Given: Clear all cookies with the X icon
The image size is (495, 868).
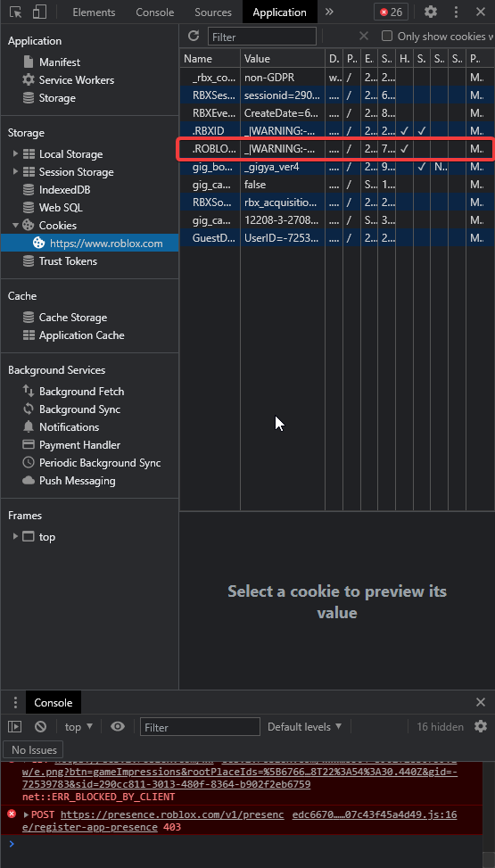Looking at the screenshot, I should 364,36.
